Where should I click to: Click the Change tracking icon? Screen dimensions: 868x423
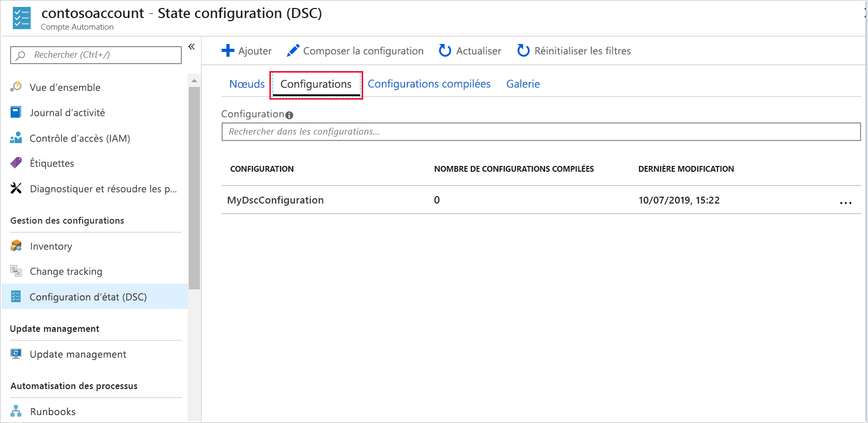point(16,271)
